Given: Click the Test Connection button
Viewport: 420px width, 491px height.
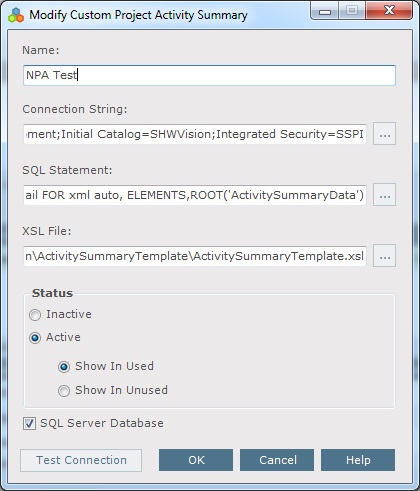Looking at the screenshot, I should pos(81,460).
